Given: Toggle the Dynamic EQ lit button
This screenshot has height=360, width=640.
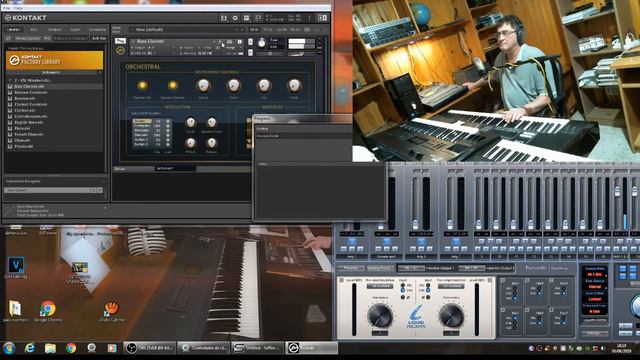Looking at the screenshot, I should click(142, 85).
